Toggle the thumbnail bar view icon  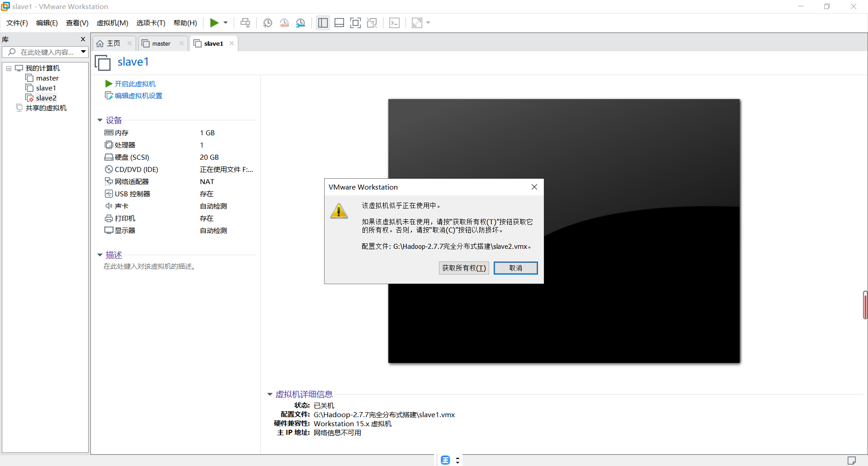[x=340, y=23]
